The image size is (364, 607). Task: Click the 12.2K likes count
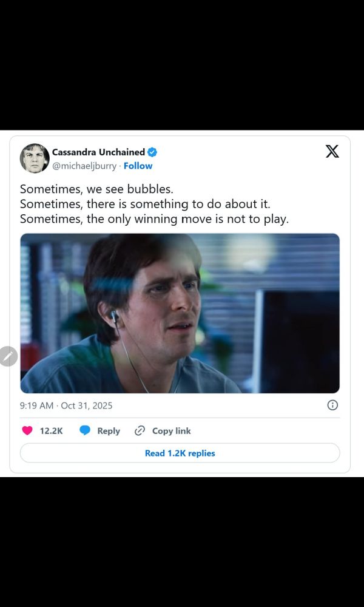click(x=51, y=431)
